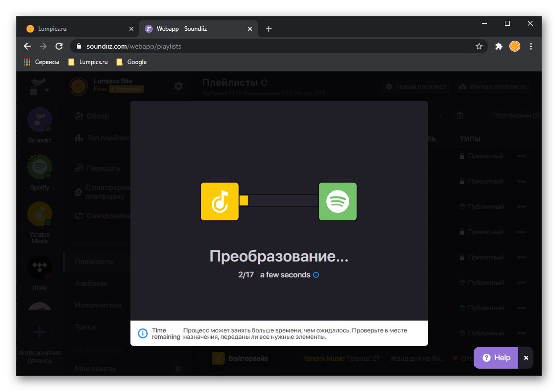
Task: Select the Spotify service icon in sidebar
Action: 39,167
